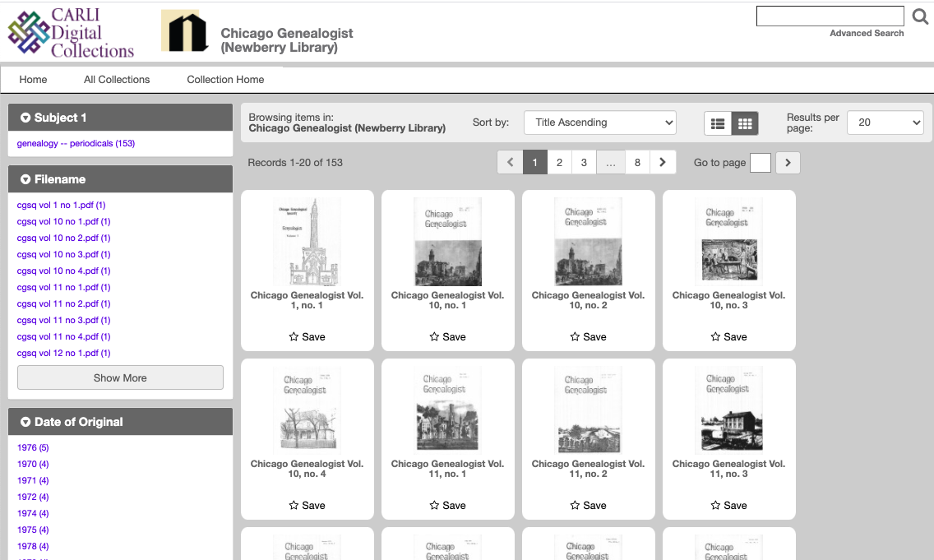The height and width of the screenshot is (560, 934).
Task: Click the Show More filenames button
Action: click(120, 377)
